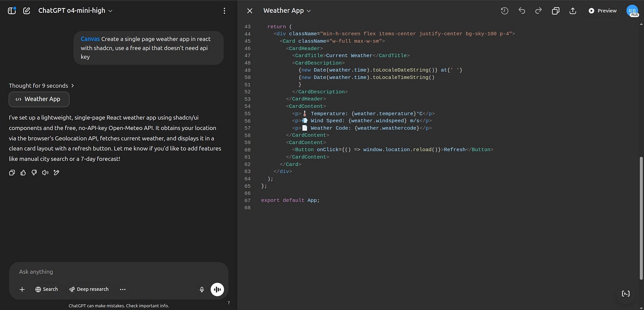
Task: Share the canvas with upload icon
Action: coord(573,11)
